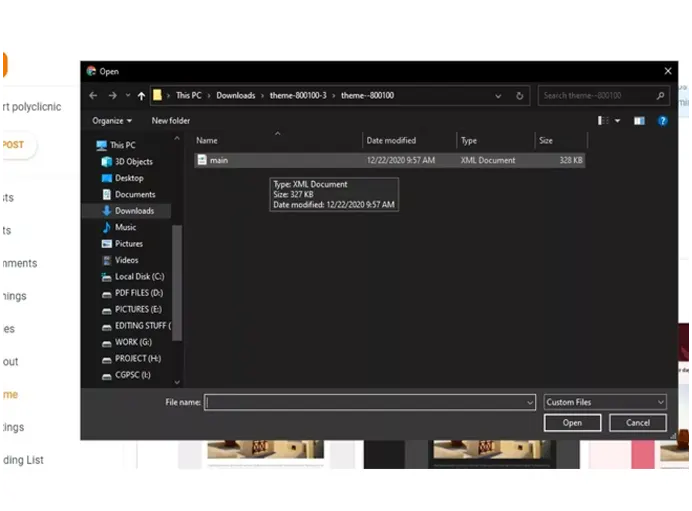
Task: Click the Refresh button in address bar
Action: 520,96
